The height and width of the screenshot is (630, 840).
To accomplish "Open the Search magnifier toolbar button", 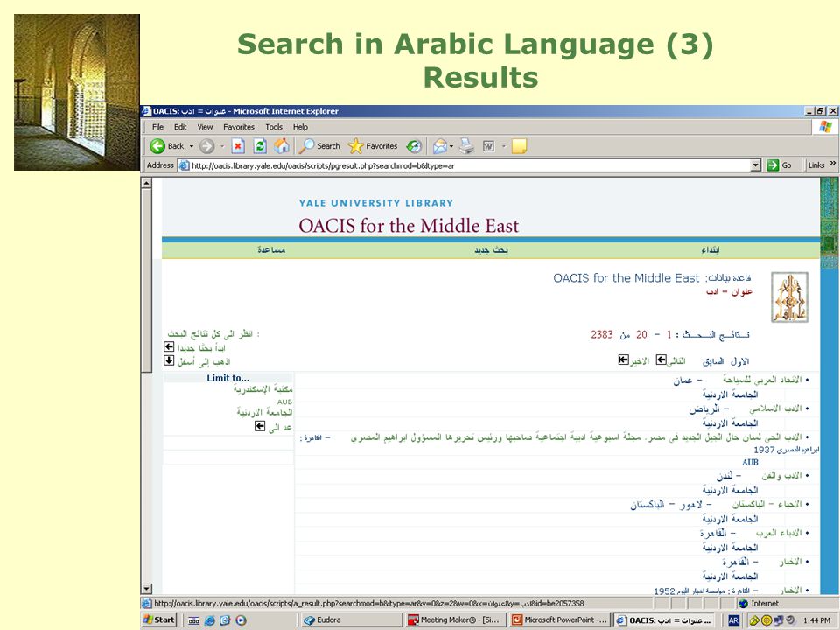I will tap(319, 146).
